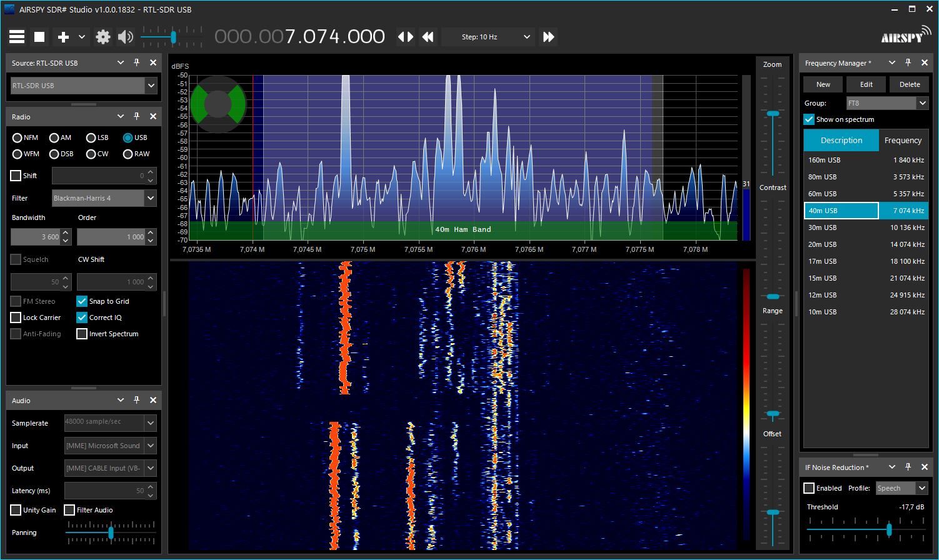Open the main hamburger menu
This screenshot has height=560, width=939.
coord(17,37)
